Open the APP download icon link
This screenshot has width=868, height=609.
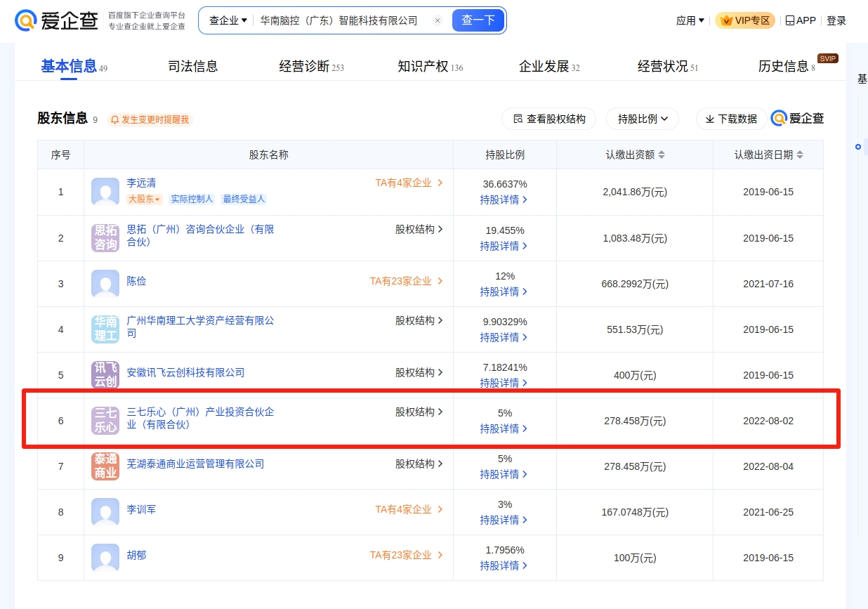(x=800, y=21)
